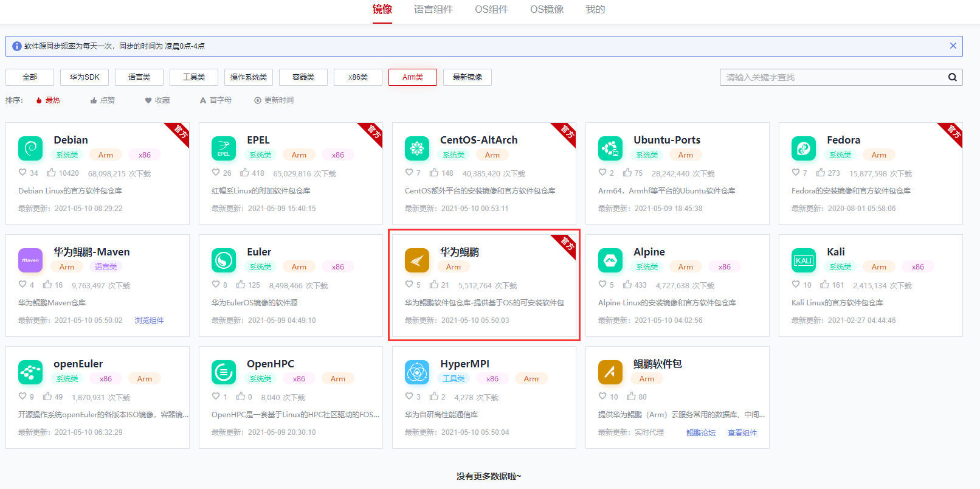Open the orange 华为鲲鹏 logo icon

417,260
